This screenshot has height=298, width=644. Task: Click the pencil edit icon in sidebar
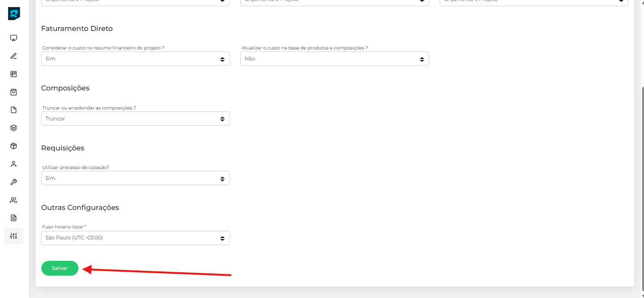point(14,56)
